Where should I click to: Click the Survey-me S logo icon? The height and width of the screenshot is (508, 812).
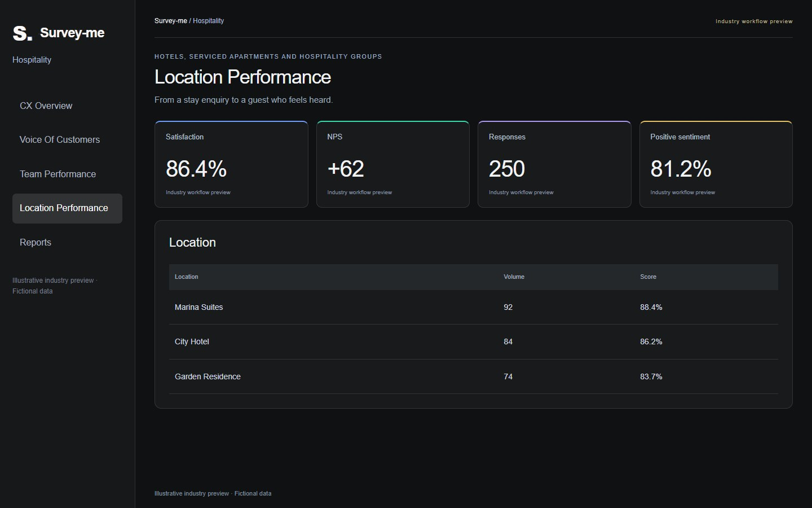tap(23, 33)
